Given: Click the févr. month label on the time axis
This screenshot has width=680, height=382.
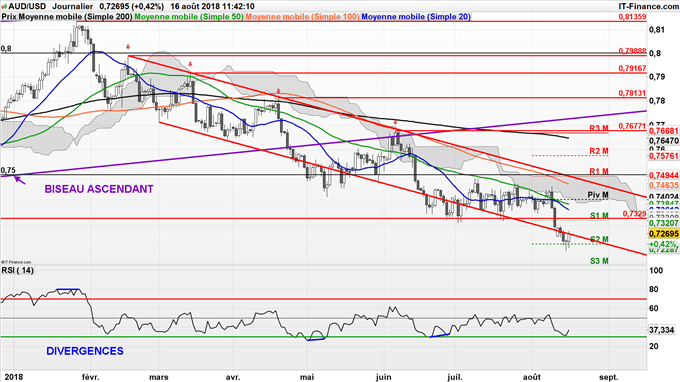Looking at the screenshot, I should tap(90, 377).
